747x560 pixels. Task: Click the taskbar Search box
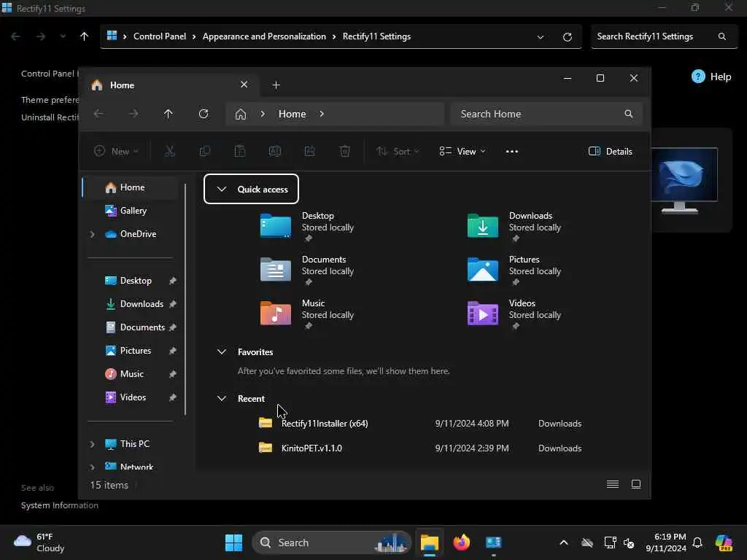click(x=332, y=542)
